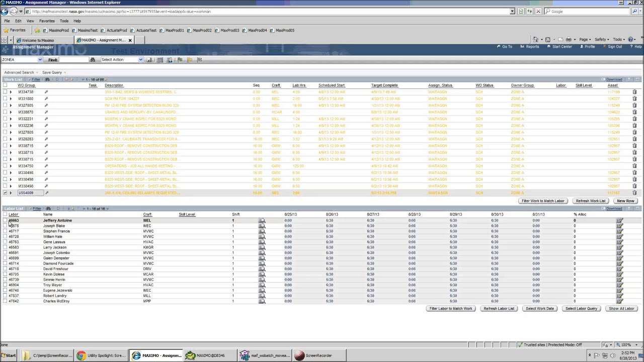Click the Sign Out link

coord(614,47)
